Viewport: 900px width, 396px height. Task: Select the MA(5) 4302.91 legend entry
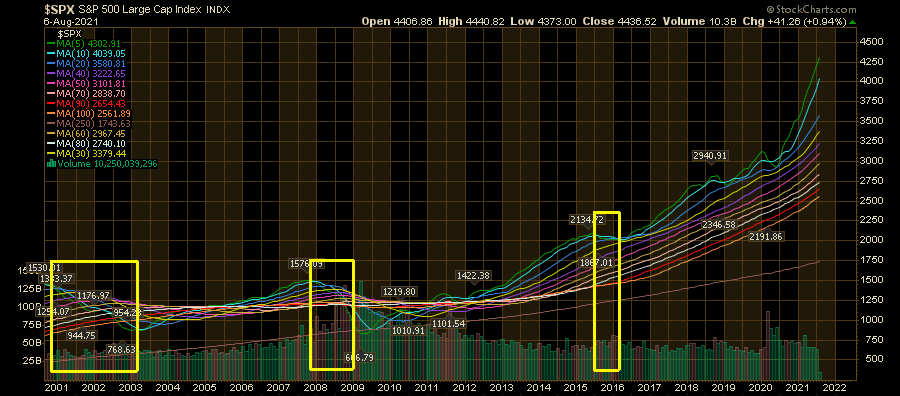[x=84, y=43]
